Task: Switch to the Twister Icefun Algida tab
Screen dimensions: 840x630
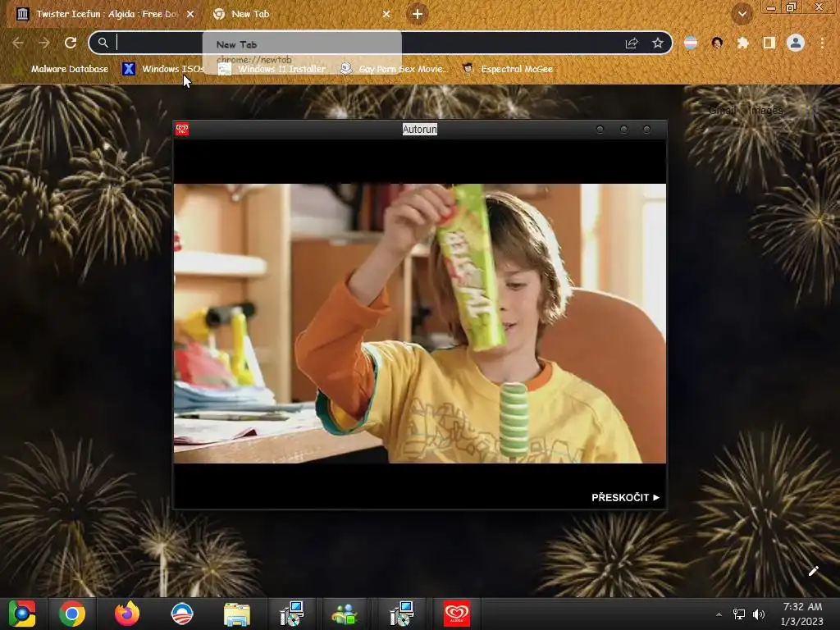Action: (104, 14)
